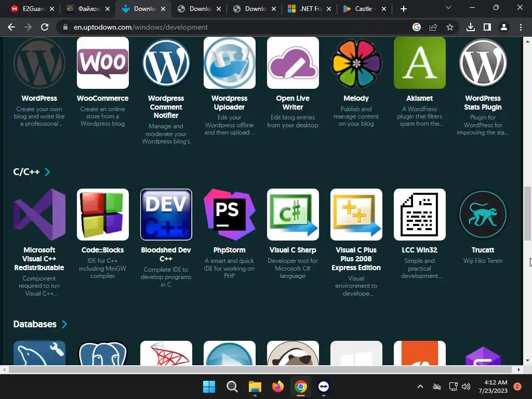Image resolution: width=532 pixels, height=399 pixels.
Task: Open the share page icon
Action: (x=433, y=27)
